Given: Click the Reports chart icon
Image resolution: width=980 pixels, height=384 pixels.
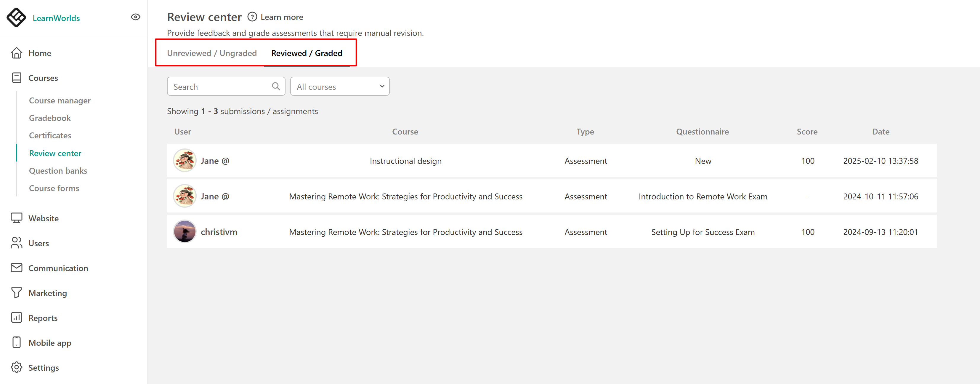Looking at the screenshot, I should [x=16, y=317].
